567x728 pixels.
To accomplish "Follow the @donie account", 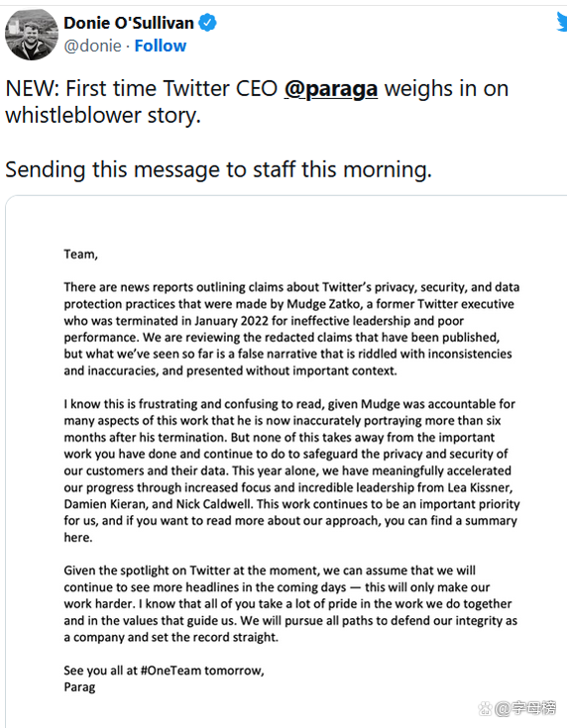I will (161, 46).
